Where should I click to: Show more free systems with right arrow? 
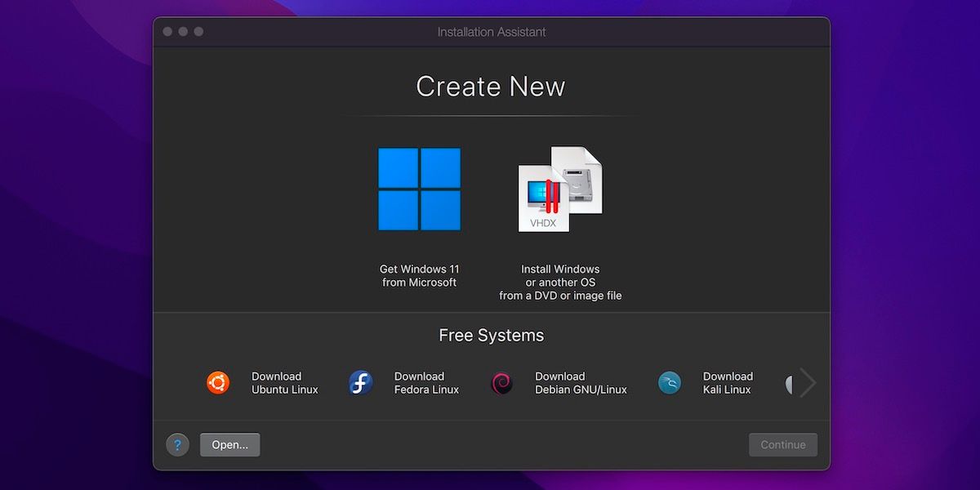[808, 382]
